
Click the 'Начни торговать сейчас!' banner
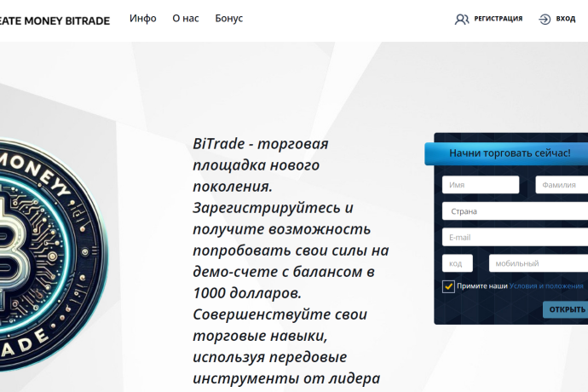(506, 153)
